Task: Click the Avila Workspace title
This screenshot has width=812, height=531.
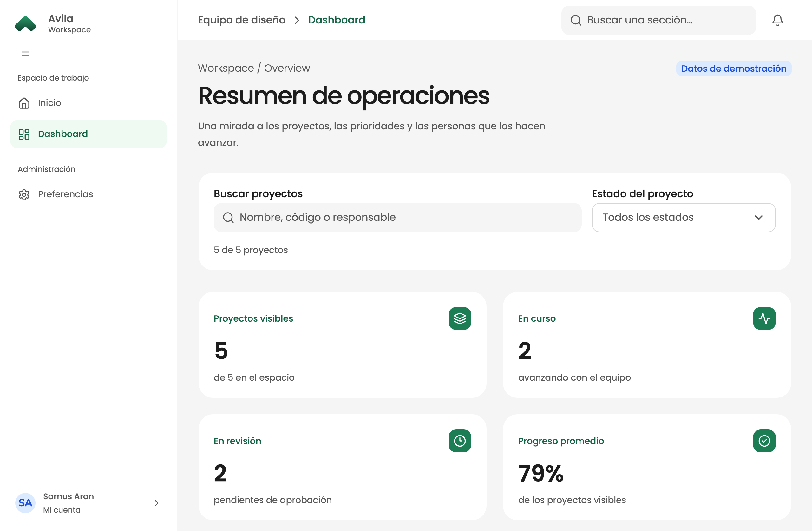Action: (69, 23)
